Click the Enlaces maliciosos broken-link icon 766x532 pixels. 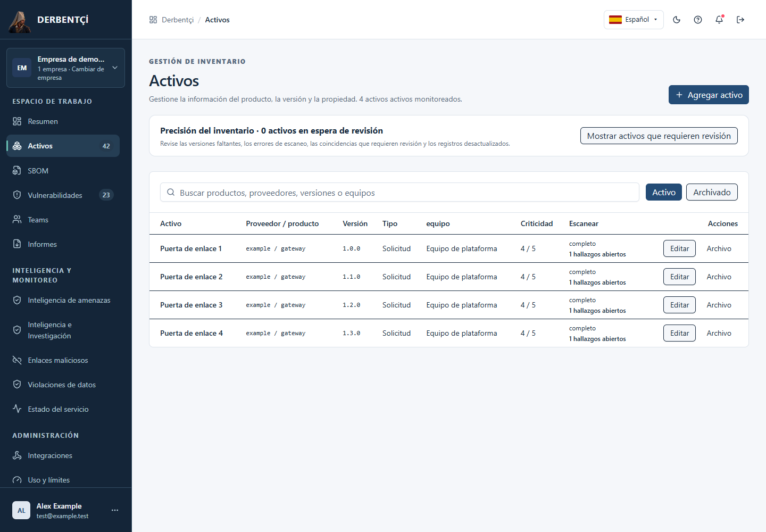pyautogui.click(x=17, y=360)
